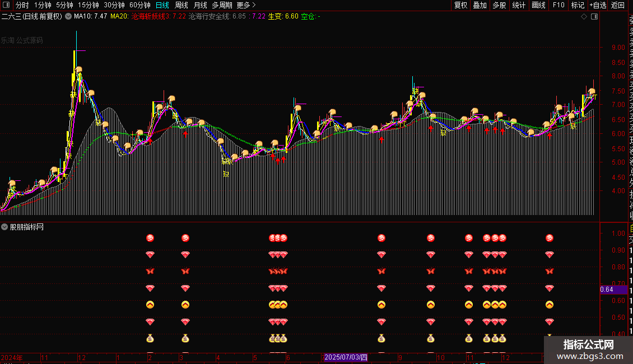The image size is (633, 364).
Task: Switch to 分时 intraday view
Action: click(x=22, y=5)
